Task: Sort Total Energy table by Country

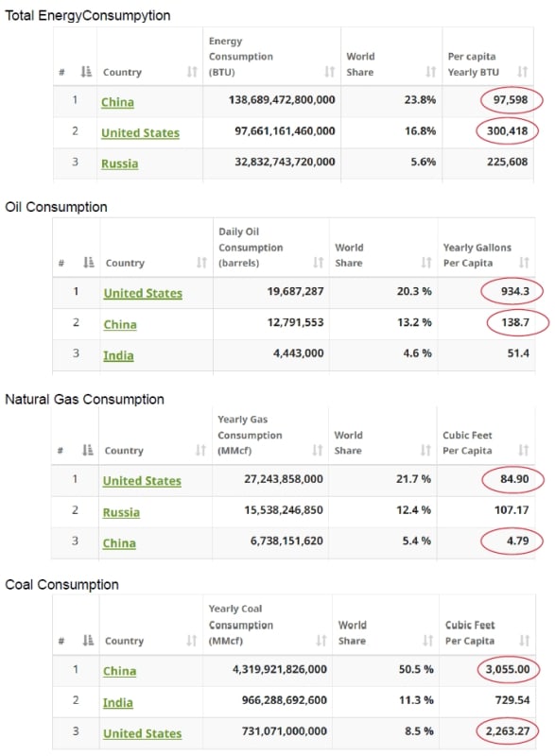Action: (192, 72)
